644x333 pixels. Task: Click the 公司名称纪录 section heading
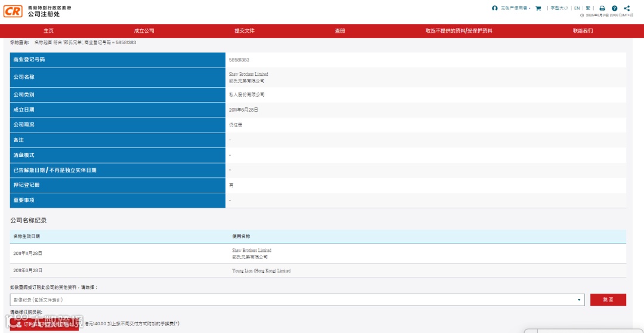click(x=29, y=221)
